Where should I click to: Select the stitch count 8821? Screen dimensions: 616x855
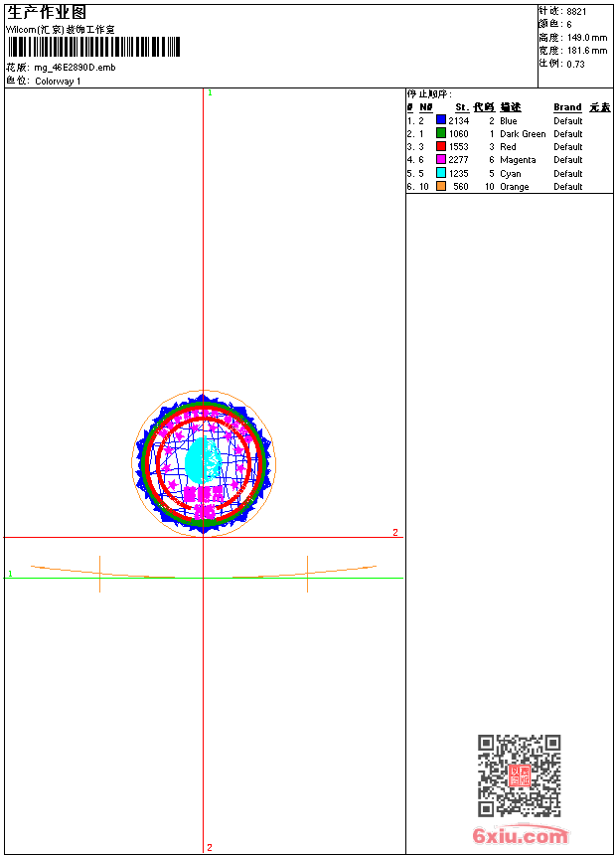[576, 12]
